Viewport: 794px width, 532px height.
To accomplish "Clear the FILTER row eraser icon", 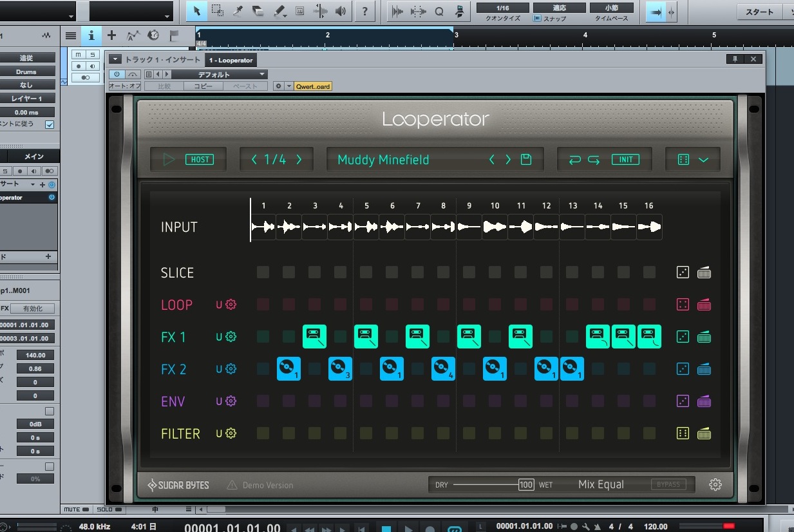I will (x=704, y=433).
